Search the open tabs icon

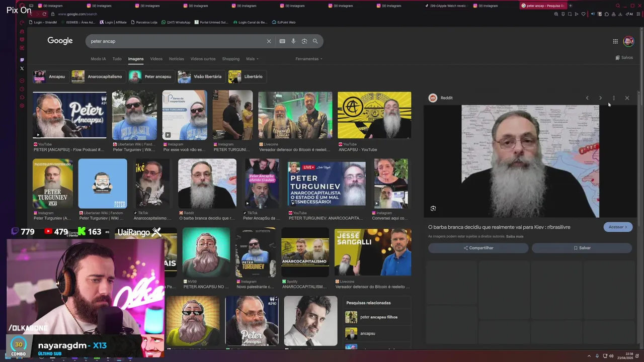(618, 6)
